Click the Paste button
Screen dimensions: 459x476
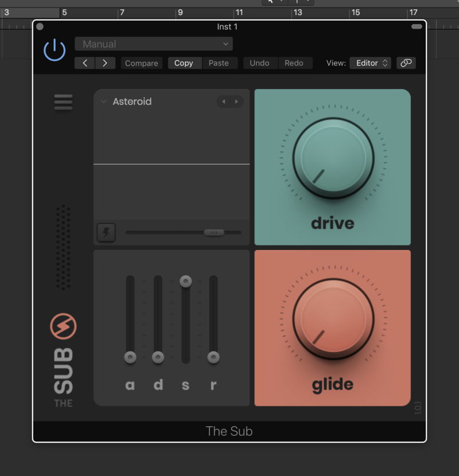click(219, 63)
